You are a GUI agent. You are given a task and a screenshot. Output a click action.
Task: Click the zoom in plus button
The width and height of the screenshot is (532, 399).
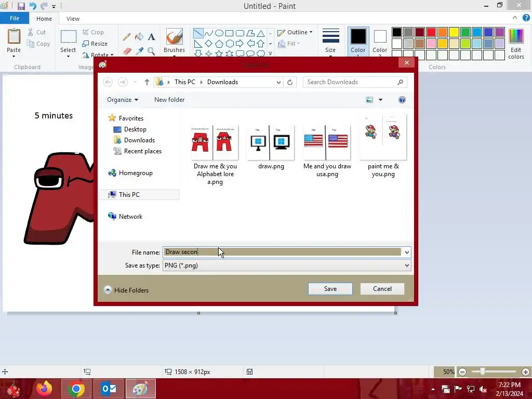tap(526, 372)
